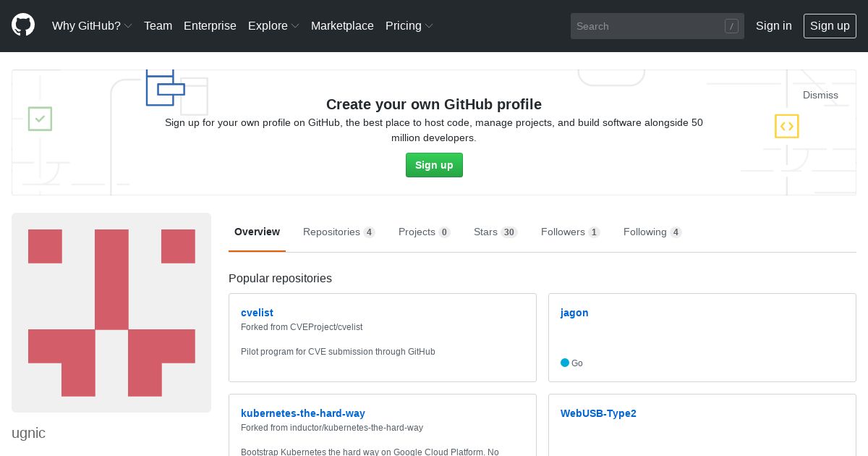Image resolution: width=868 pixels, height=456 pixels.
Task: Open the kubernetes-the-hard-way repository
Action: (x=303, y=413)
